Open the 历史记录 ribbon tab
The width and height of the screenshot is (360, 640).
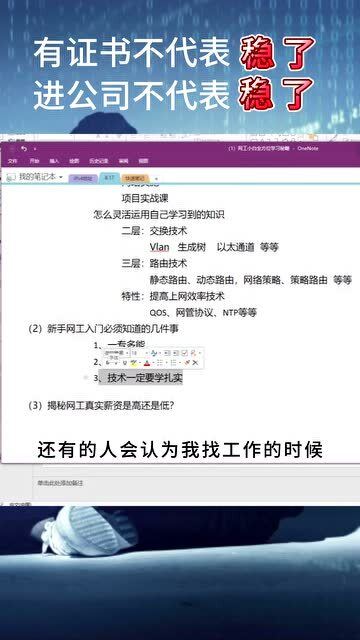pos(98,161)
